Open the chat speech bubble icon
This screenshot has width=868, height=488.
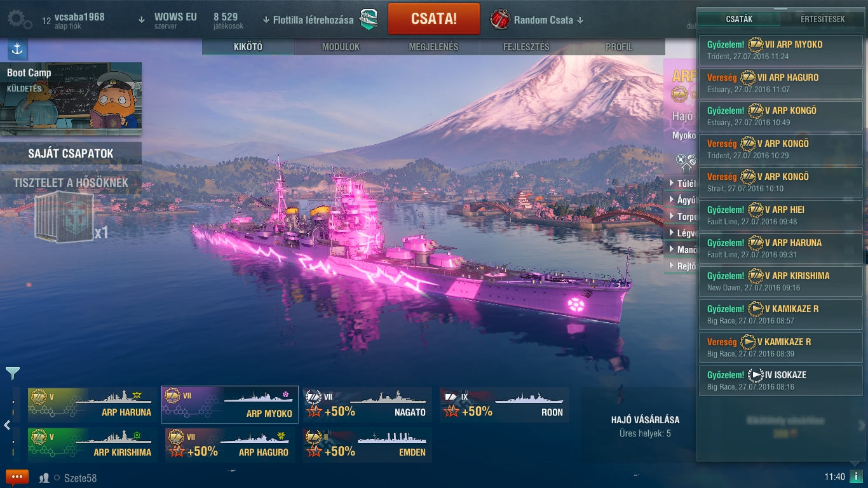[17, 477]
